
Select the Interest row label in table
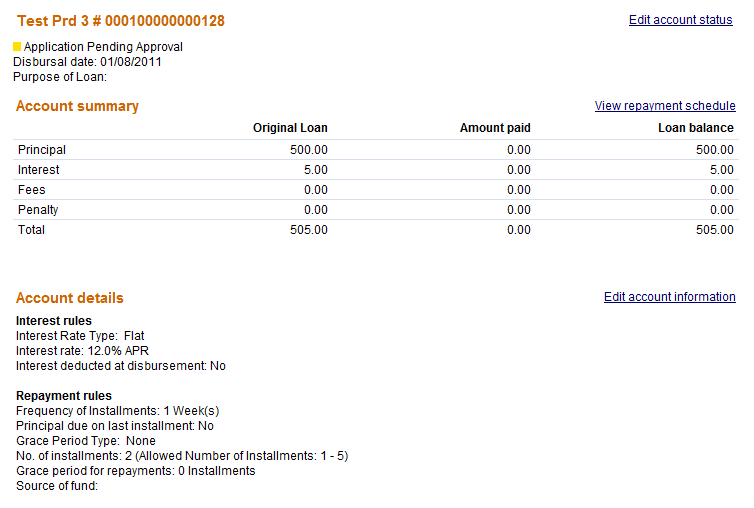pos(39,170)
